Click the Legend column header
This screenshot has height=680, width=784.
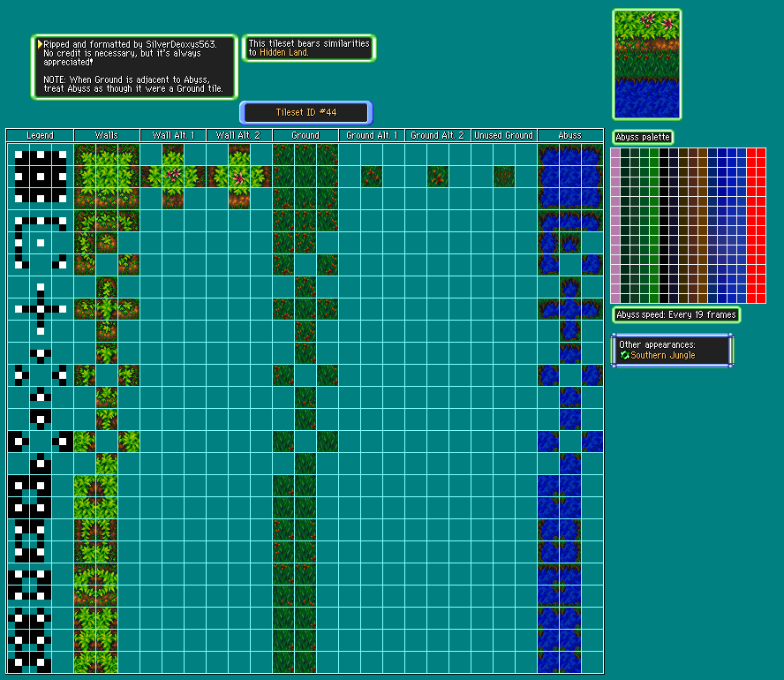pos(40,135)
